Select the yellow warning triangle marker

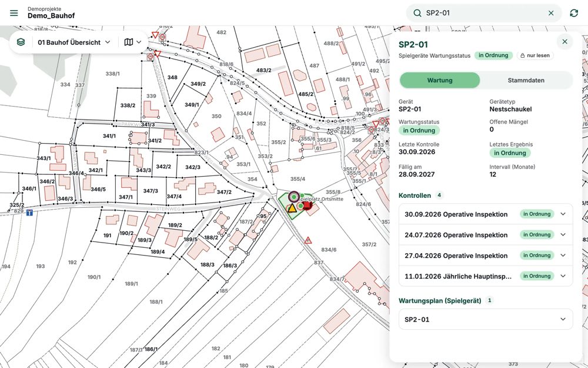click(x=292, y=208)
